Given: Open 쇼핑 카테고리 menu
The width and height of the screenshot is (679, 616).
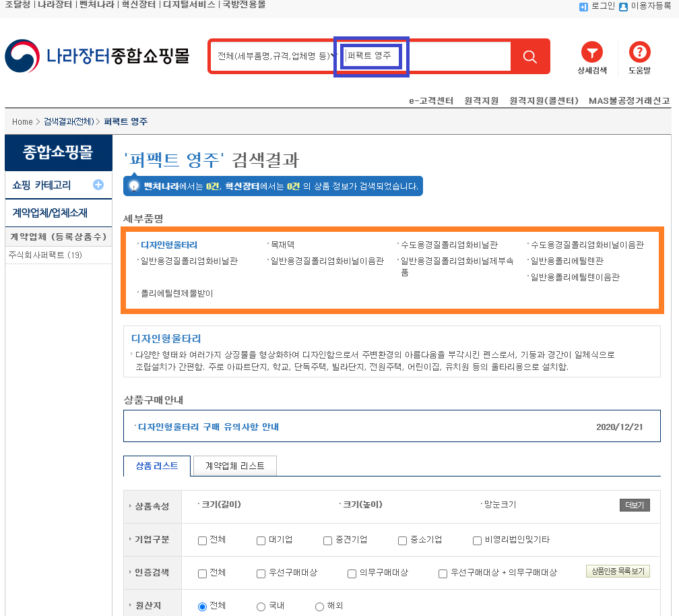Looking at the screenshot, I should click(42, 185).
